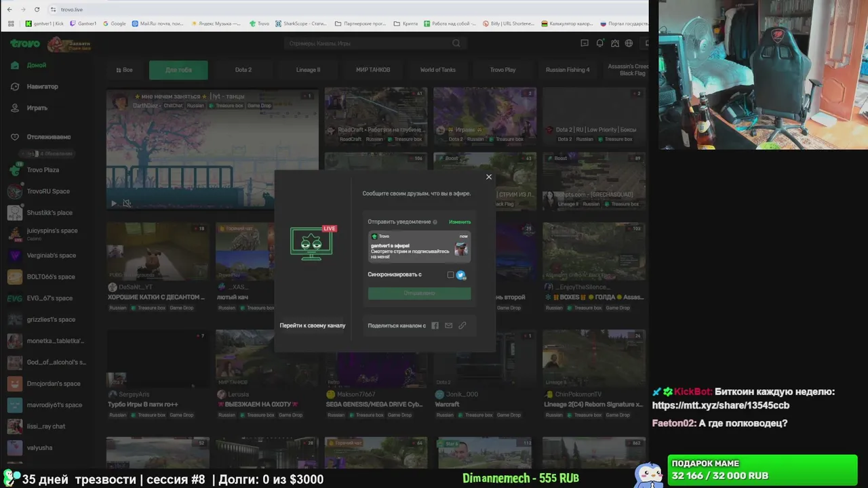Select the Trovo Play tab
Image resolution: width=868 pixels, height=488 pixels.
tap(502, 70)
